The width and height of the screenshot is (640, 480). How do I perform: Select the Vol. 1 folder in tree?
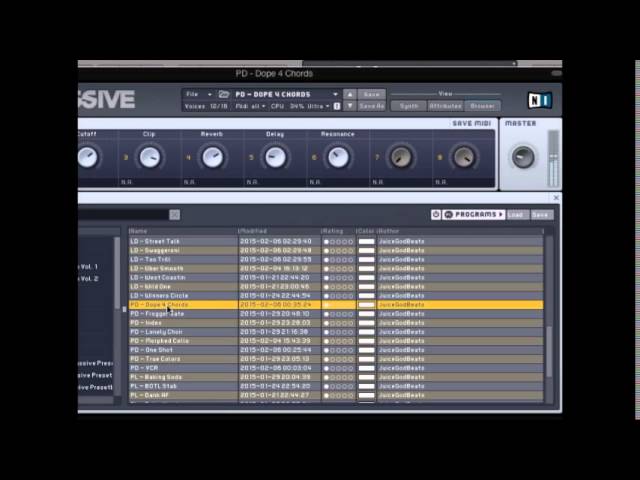point(89,267)
